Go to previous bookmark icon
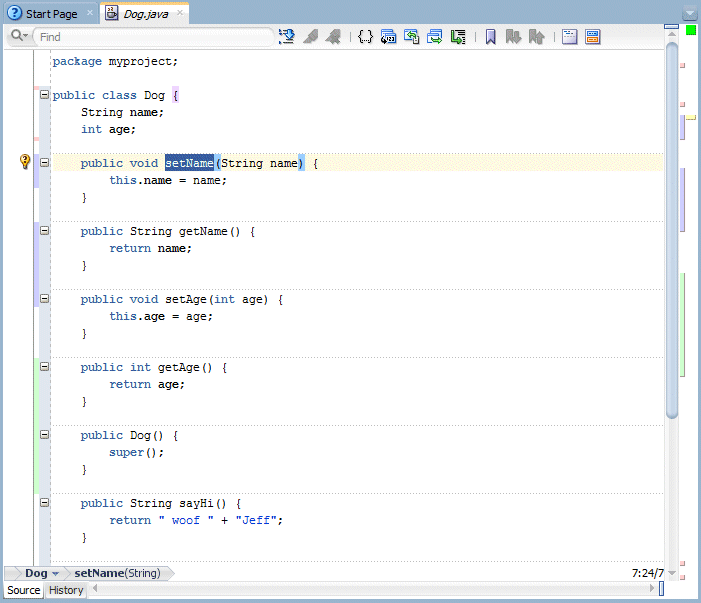 coord(536,37)
